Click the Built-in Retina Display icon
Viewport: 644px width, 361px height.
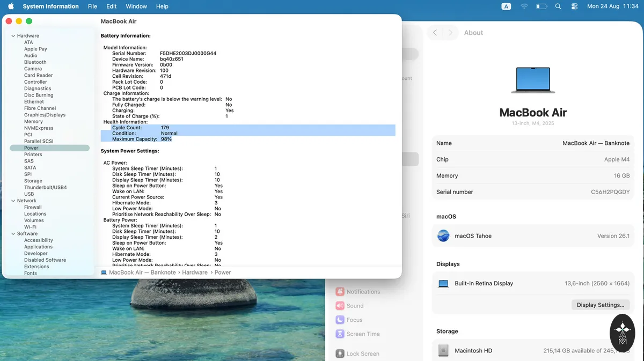pos(443,284)
